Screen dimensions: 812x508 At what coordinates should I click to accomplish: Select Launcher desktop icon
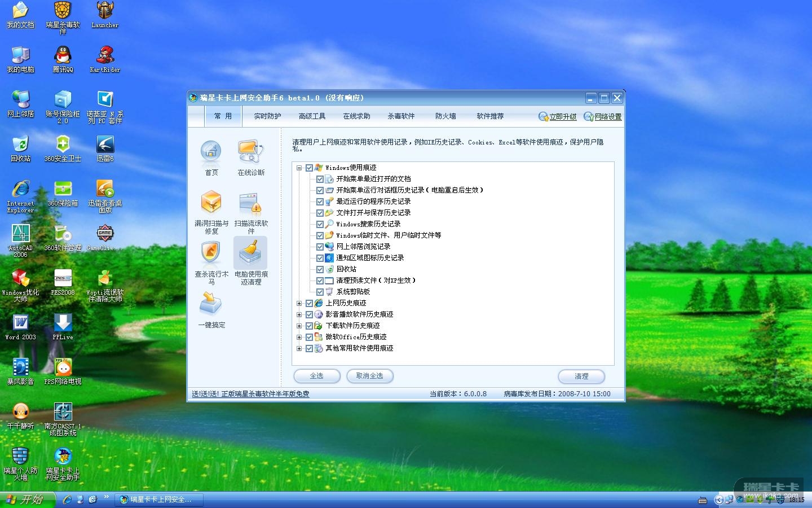pyautogui.click(x=105, y=15)
